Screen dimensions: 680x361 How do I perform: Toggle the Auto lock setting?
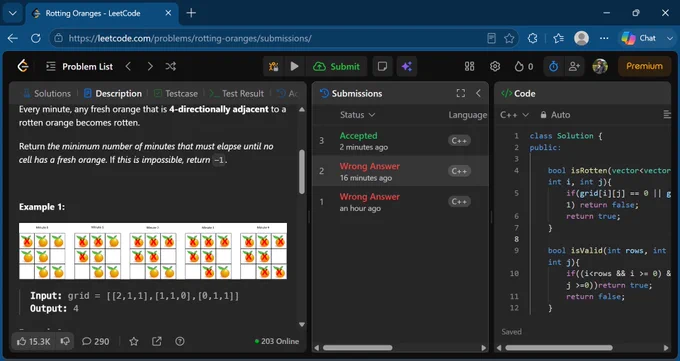tap(555, 115)
